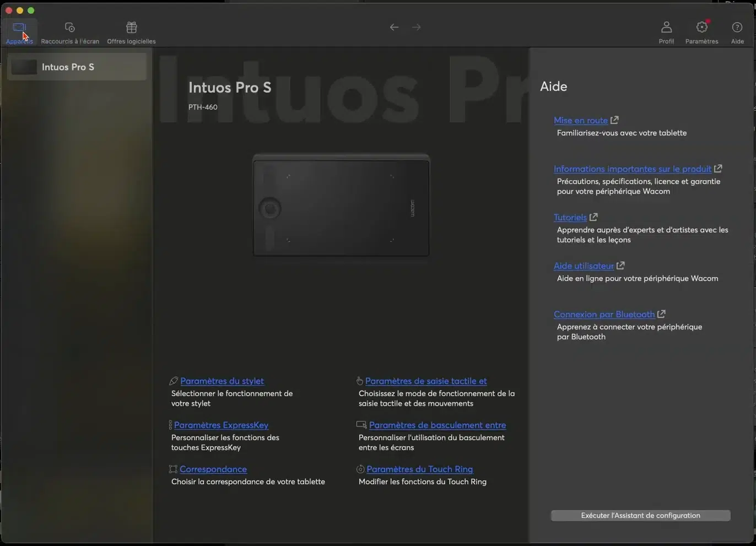The height and width of the screenshot is (546, 756).
Task: Click Exécuter l'Assistant de configuration button
Action: click(640, 515)
